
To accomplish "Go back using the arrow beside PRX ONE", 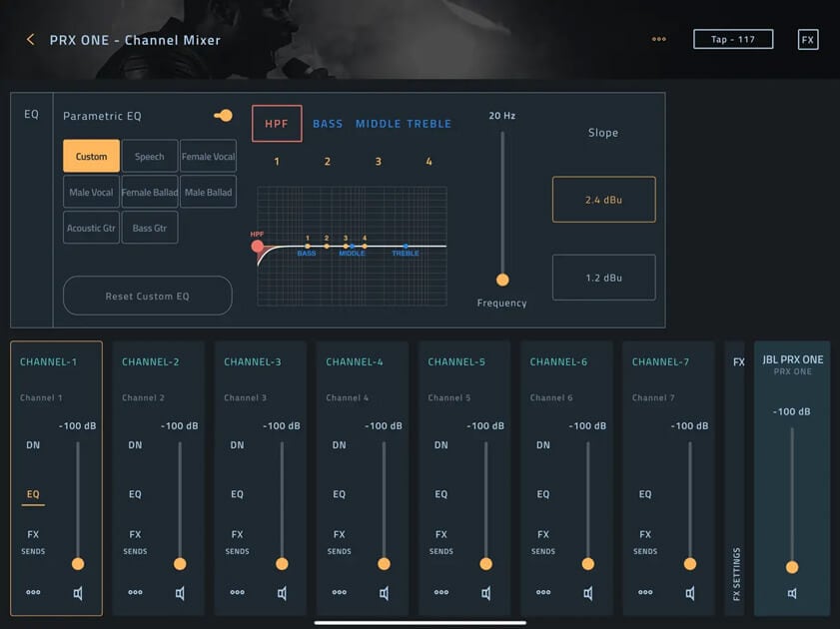I will 31,40.
